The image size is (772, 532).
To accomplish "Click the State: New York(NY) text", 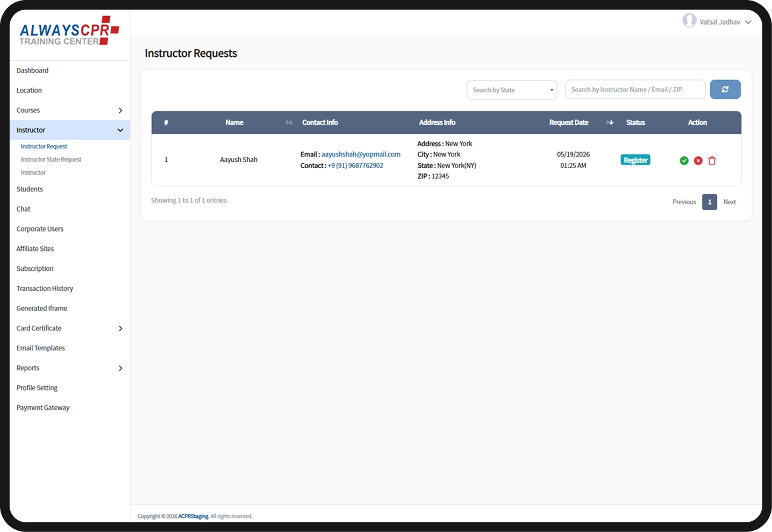I will click(447, 166).
